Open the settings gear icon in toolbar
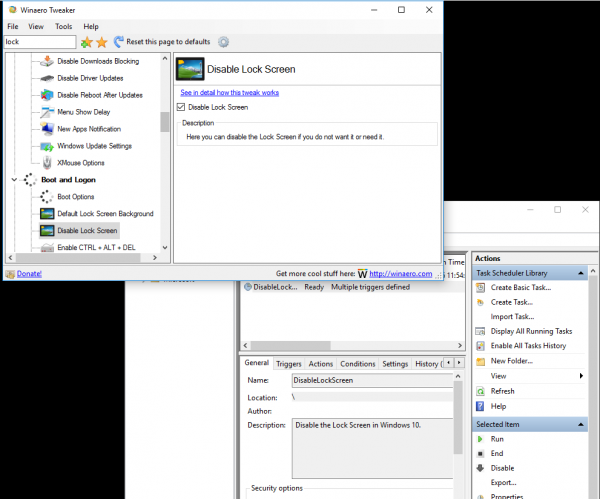 point(223,42)
